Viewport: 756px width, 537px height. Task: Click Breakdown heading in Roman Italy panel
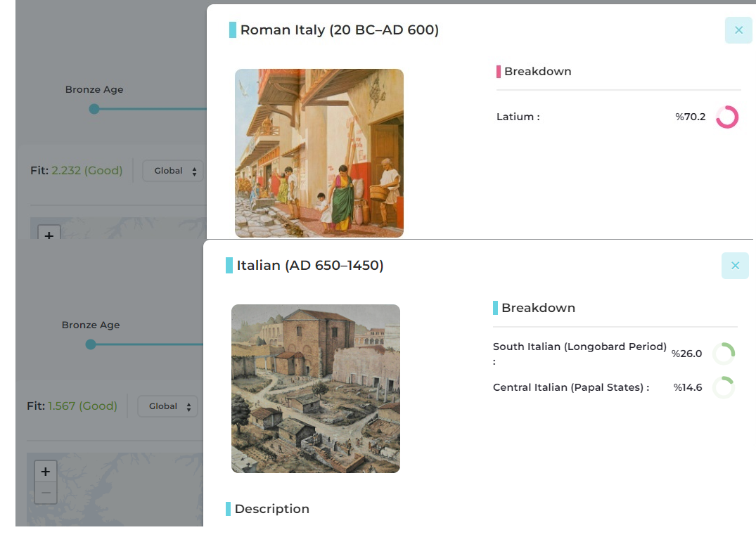coord(537,72)
